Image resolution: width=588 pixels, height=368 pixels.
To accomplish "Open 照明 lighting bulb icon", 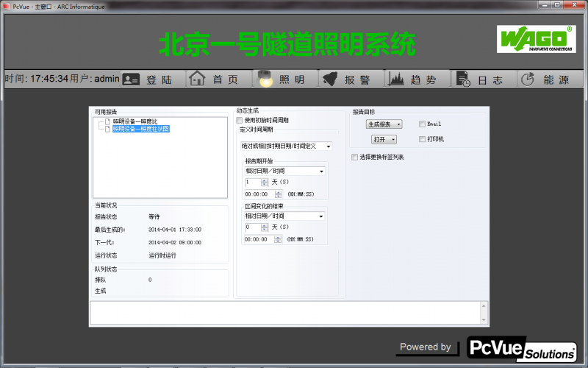I will coord(265,79).
